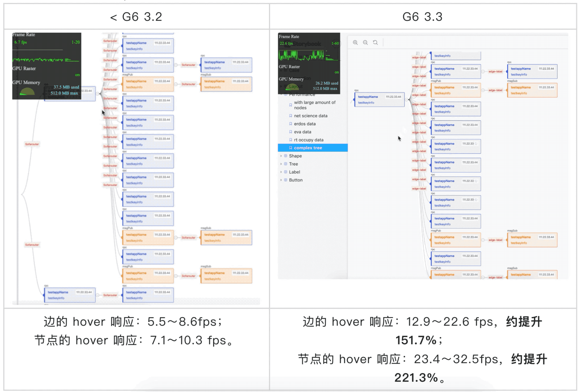Click the grid icon next to Performance group
The height and width of the screenshot is (392, 585).
[286, 95]
